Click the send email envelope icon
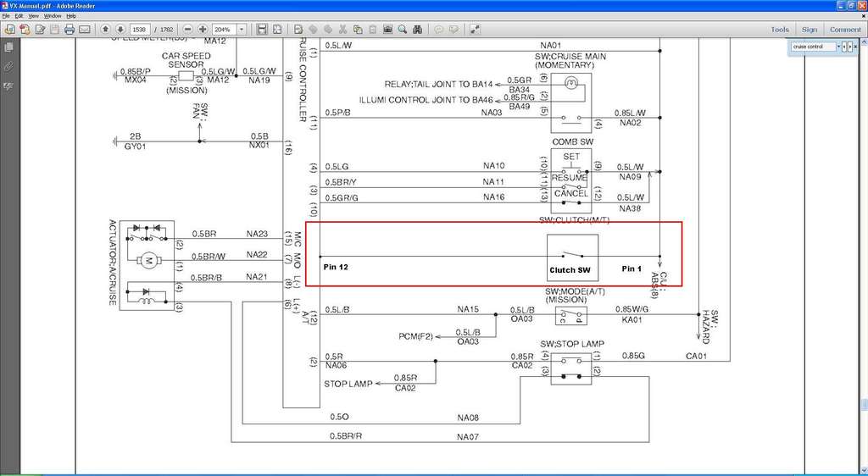Viewport: 868px width, 476px height. pyautogui.click(x=85, y=30)
